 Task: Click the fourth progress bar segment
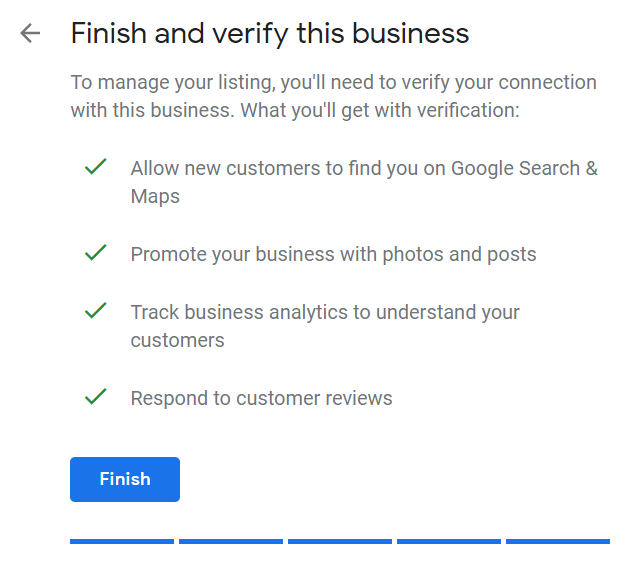[x=448, y=541]
